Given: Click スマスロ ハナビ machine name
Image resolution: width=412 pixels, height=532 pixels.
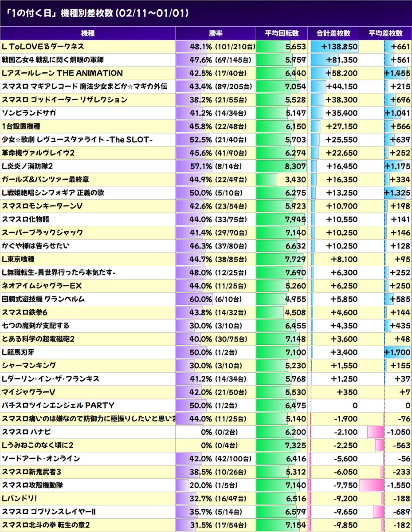Looking at the screenshot, I should (26, 432).
